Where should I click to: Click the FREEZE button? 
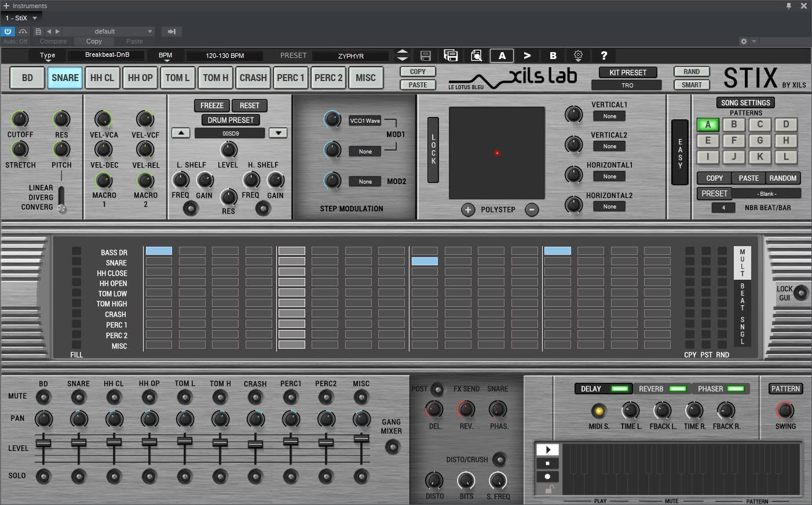coord(212,105)
